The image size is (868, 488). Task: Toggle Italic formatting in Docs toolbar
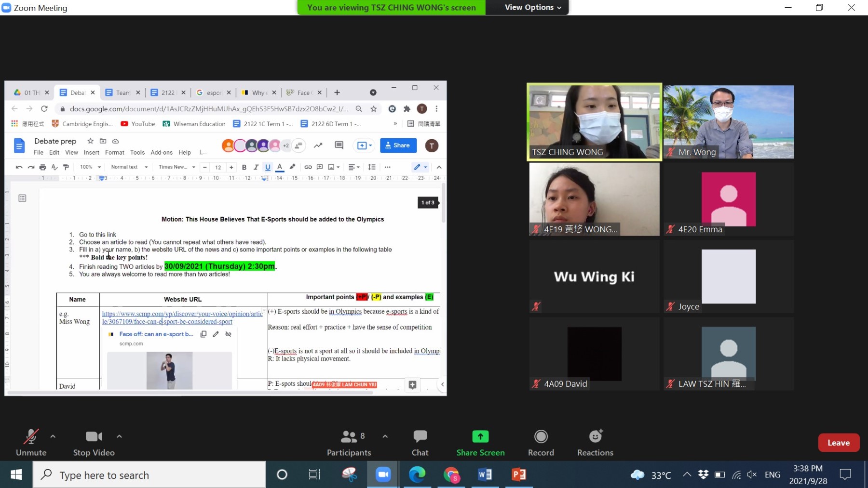(x=256, y=167)
